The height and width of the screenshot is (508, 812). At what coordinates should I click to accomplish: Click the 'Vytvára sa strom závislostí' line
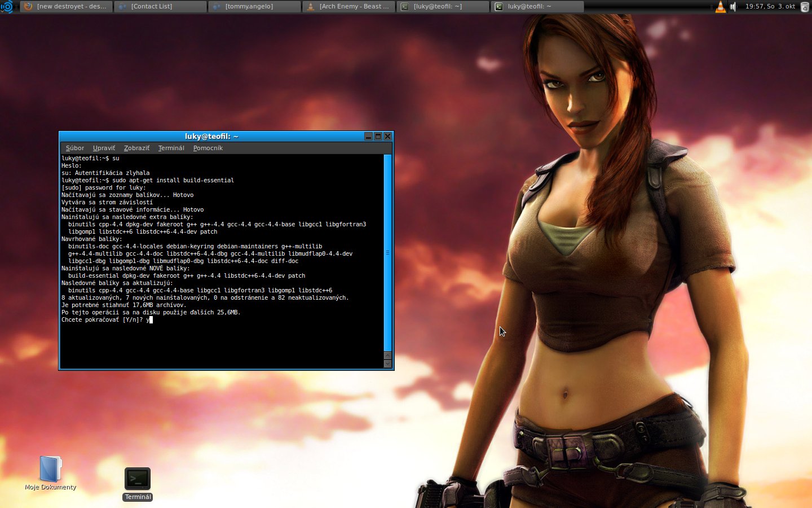tap(107, 202)
